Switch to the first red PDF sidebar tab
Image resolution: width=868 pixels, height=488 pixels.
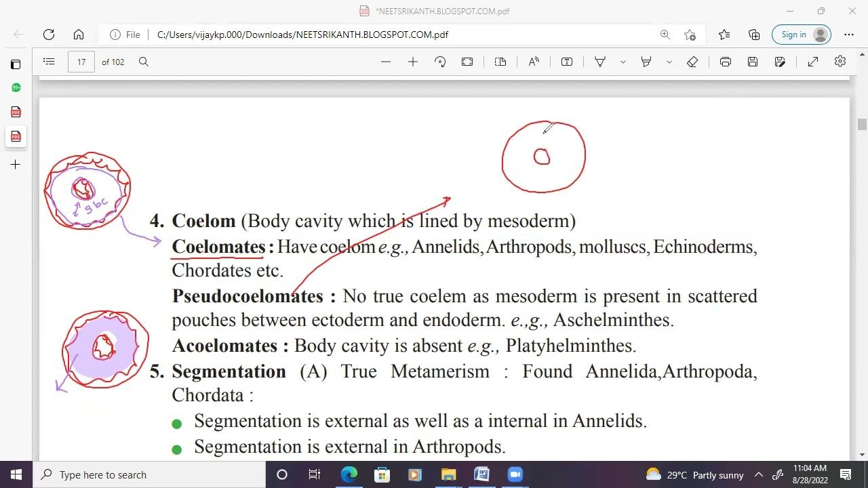point(16,112)
